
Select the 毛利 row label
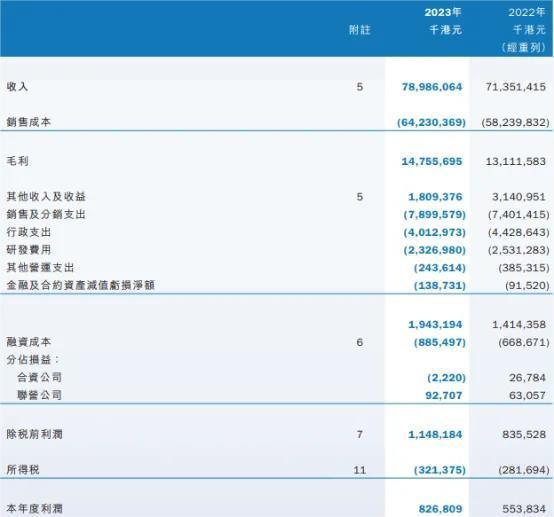[x=17, y=161]
